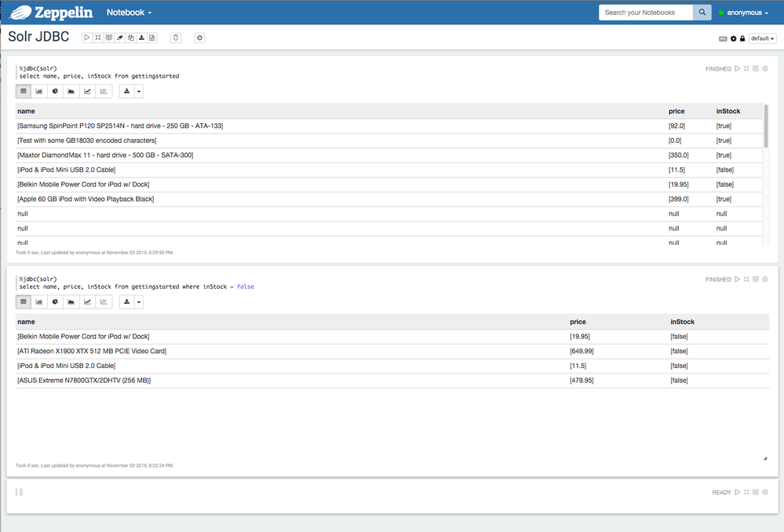Switch second paragraph to area chart

coord(71,301)
